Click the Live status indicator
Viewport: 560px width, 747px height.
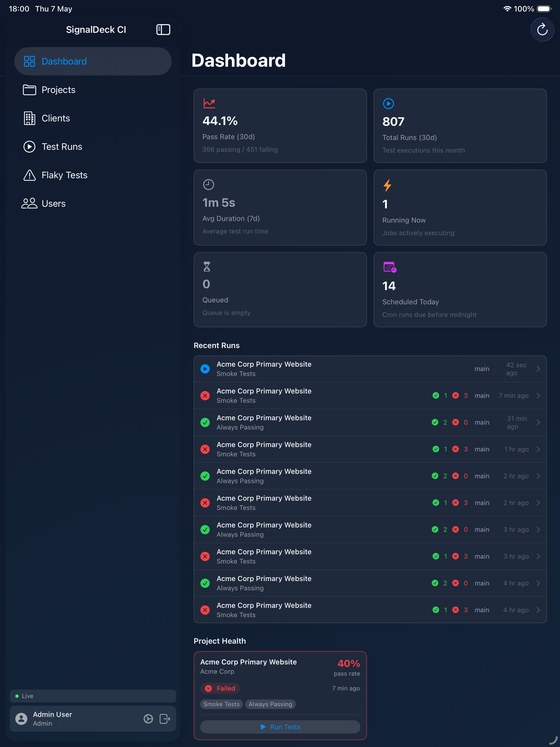(x=93, y=696)
